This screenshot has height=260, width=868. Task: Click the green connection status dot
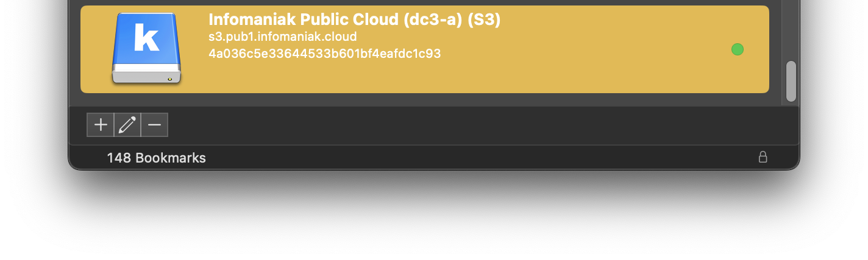pos(738,49)
